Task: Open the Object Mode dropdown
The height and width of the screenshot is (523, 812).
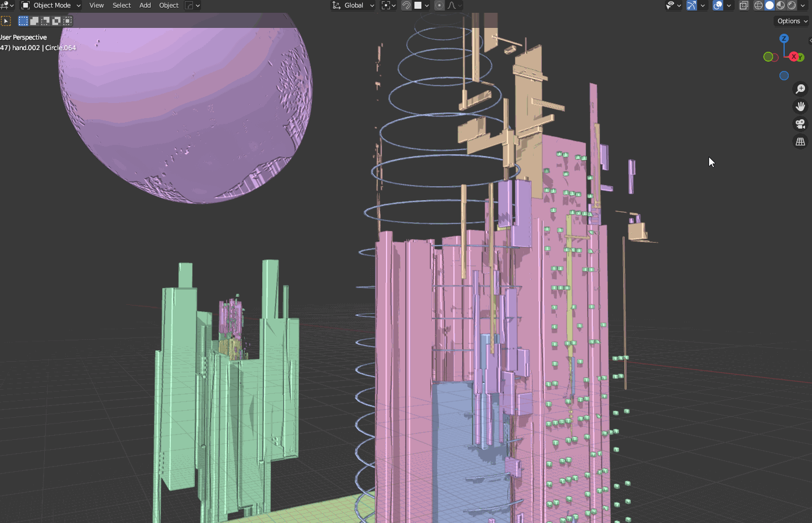Action: tap(51, 5)
